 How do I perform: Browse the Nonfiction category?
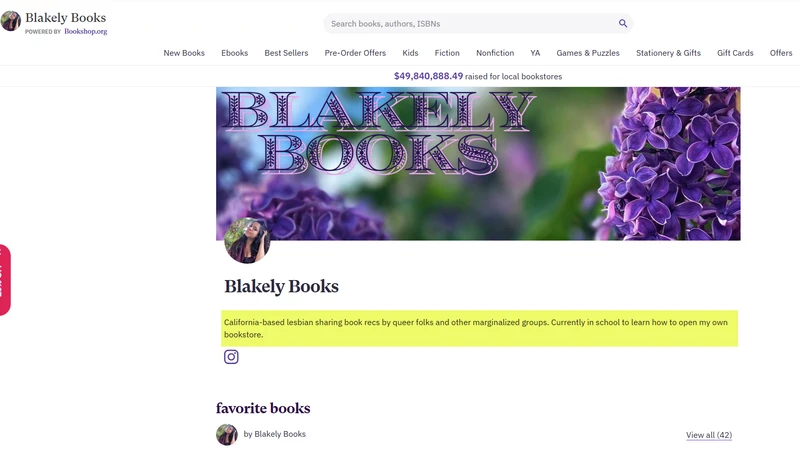click(x=495, y=53)
